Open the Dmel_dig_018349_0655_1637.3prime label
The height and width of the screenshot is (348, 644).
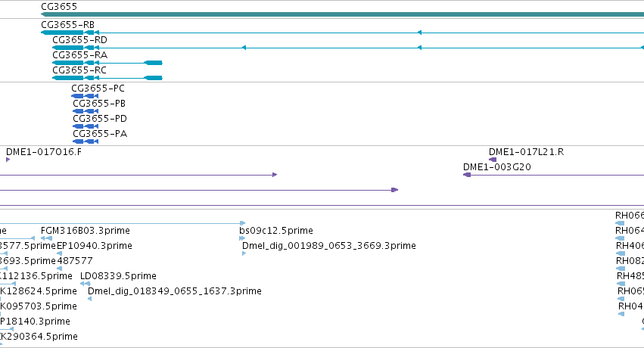(x=175, y=291)
